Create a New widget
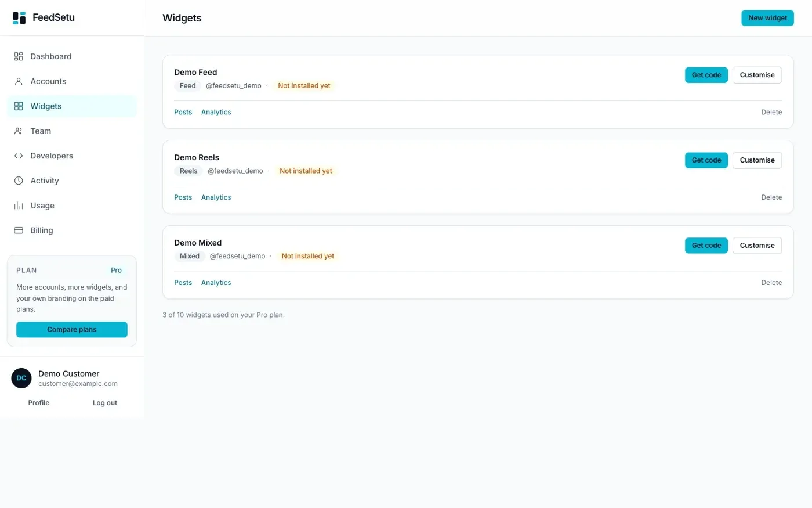 click(x=767, y=18)
